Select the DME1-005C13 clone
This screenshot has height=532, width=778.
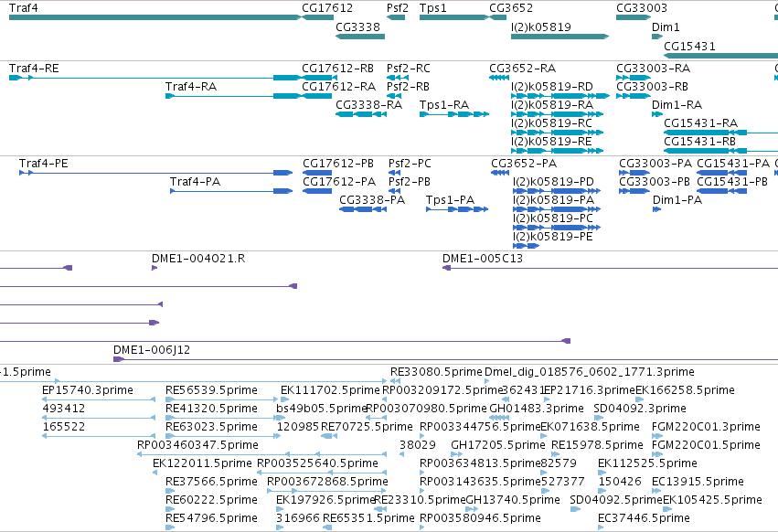610,268
